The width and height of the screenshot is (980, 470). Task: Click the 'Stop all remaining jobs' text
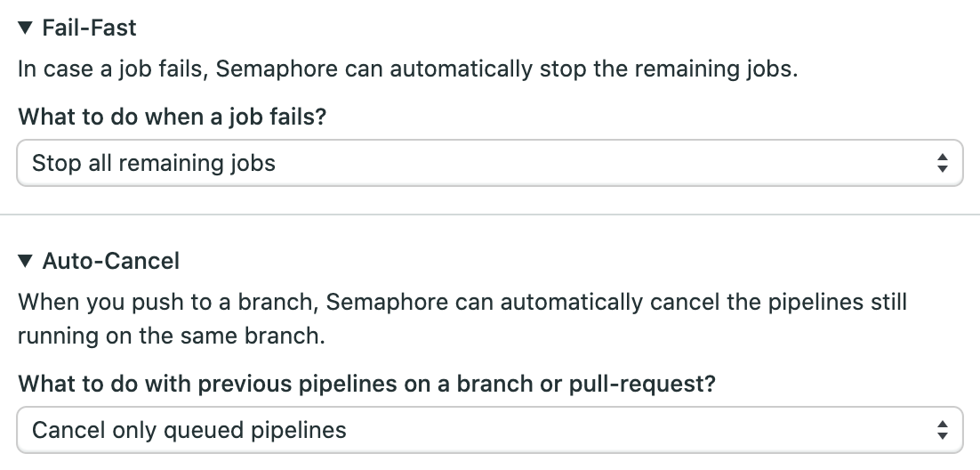[x=154, y=163]
